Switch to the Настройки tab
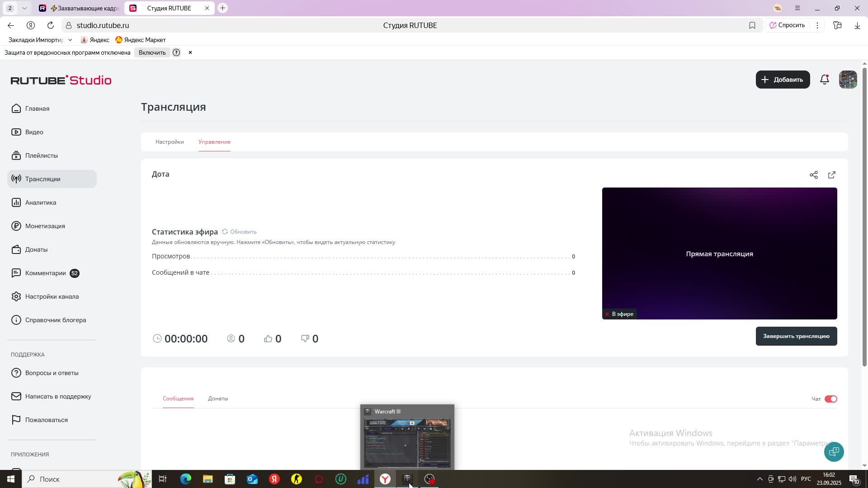 pos(170,142)
